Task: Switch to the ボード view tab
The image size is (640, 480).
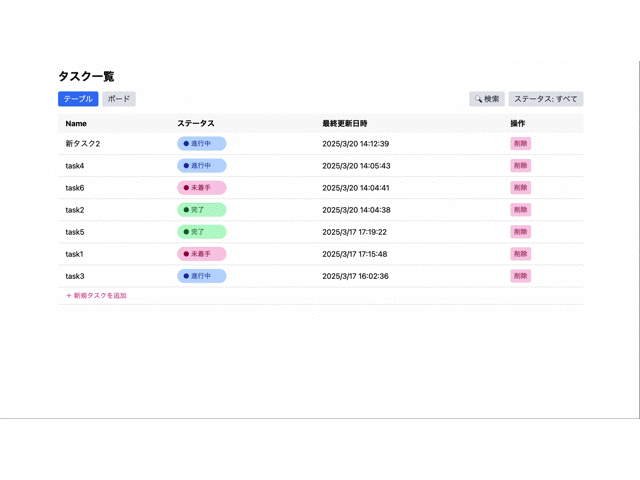Action: [x=119, y=99]
